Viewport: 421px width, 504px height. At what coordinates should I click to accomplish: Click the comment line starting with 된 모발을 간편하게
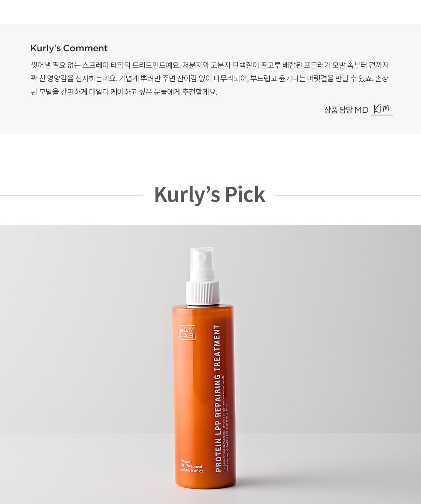pyautogui.click(x=124, y=92)
